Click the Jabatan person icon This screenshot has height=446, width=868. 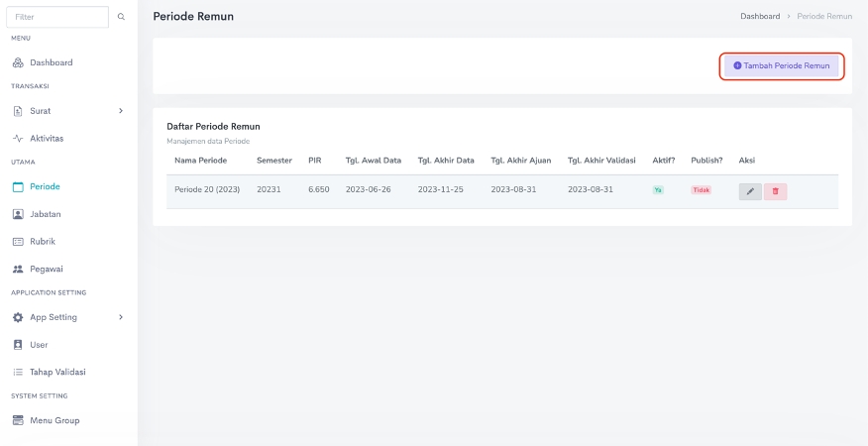(18, 214)
